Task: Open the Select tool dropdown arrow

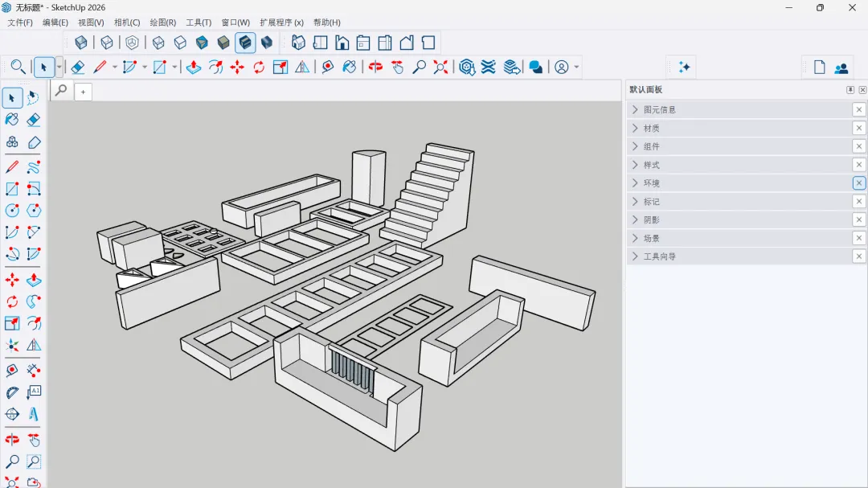Action: point(59,67)
